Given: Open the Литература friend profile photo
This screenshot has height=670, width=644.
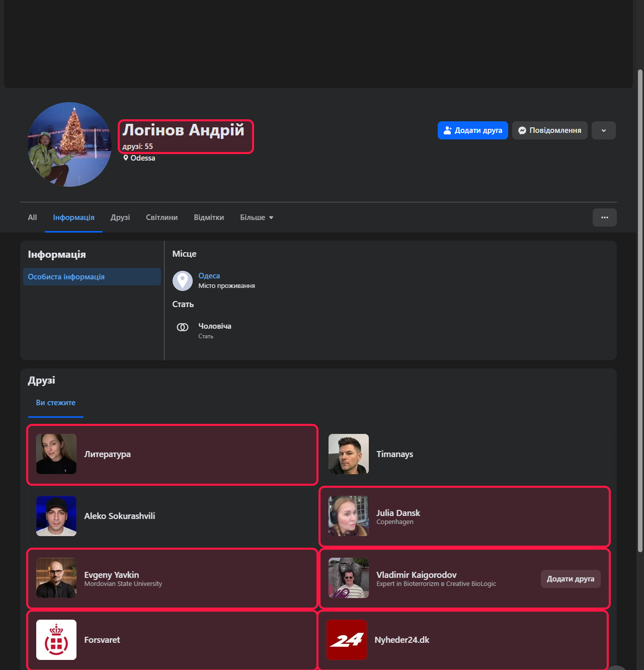Looking at the screenshot, I should click(x=56, y=454).
